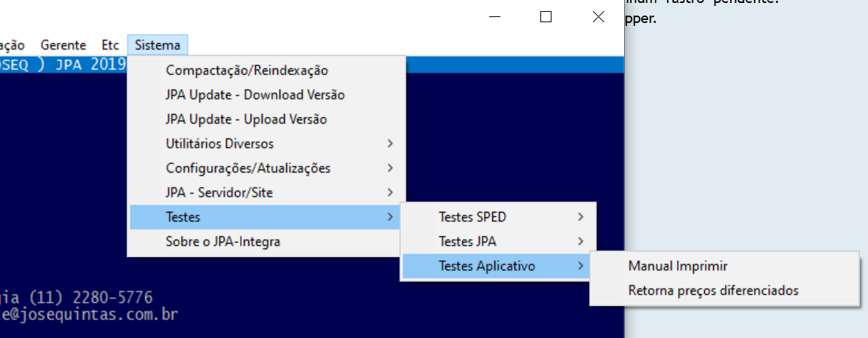Select Manual Imprimir option
The image size is (868, 338).
coord(678,266)
